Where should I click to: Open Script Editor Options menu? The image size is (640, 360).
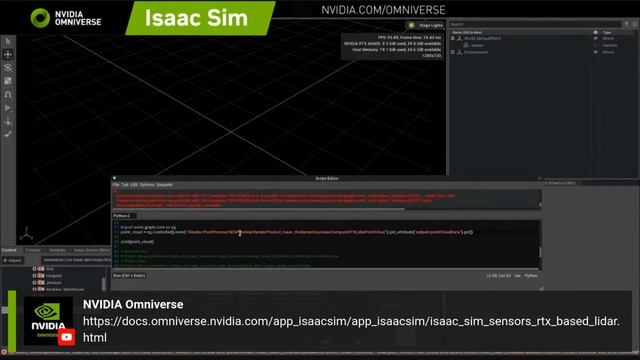[147, 185]
